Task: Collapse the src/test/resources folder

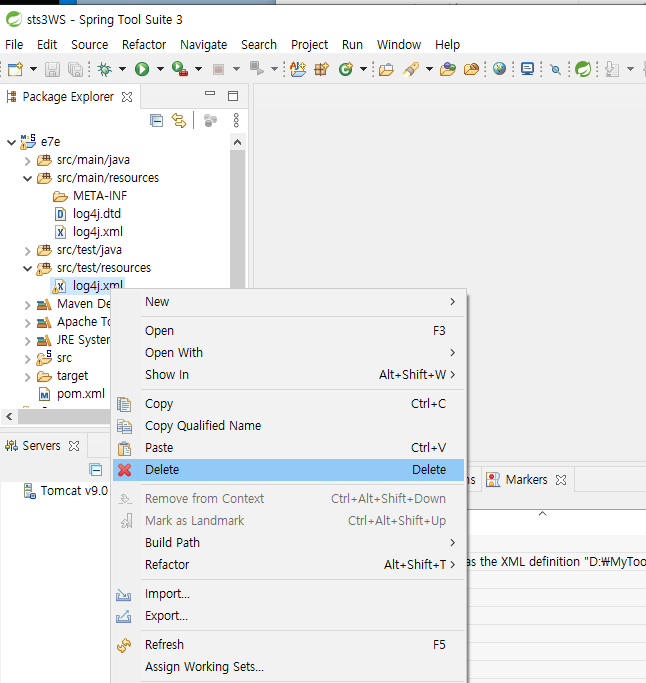Action: tap(27, 268)
